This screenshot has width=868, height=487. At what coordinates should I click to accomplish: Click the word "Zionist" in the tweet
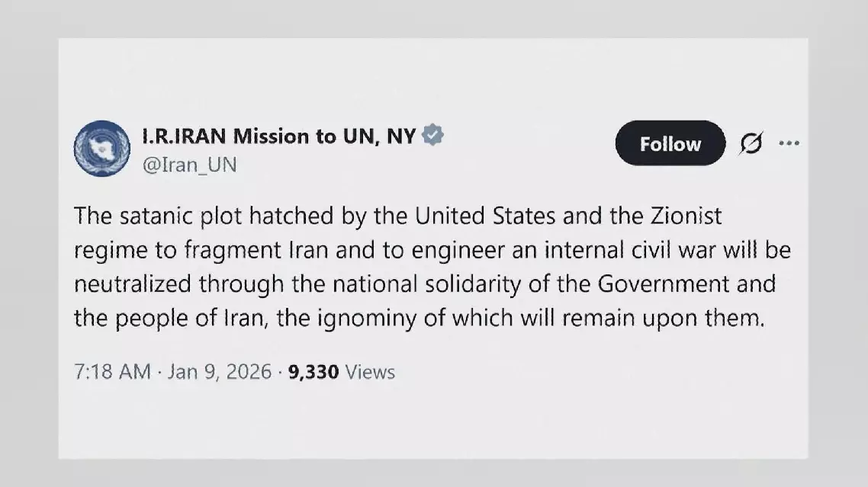pyautogui.click(x=683, y=216)
